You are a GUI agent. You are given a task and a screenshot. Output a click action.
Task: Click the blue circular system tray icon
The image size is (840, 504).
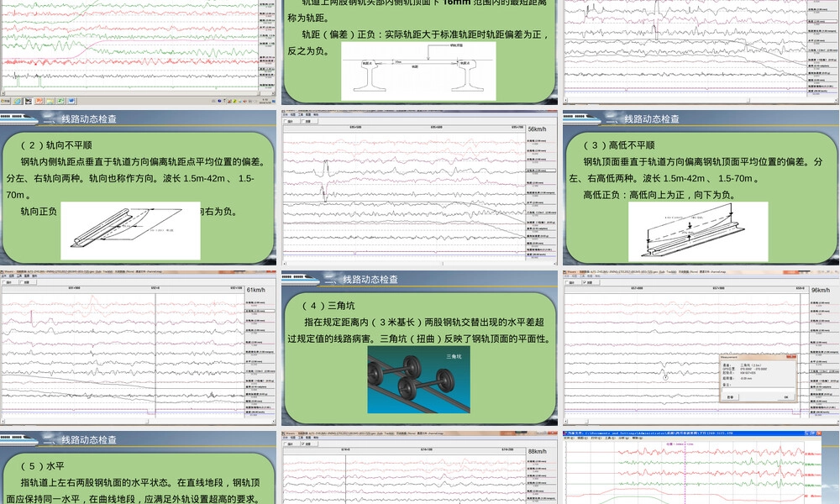[219, 101]
